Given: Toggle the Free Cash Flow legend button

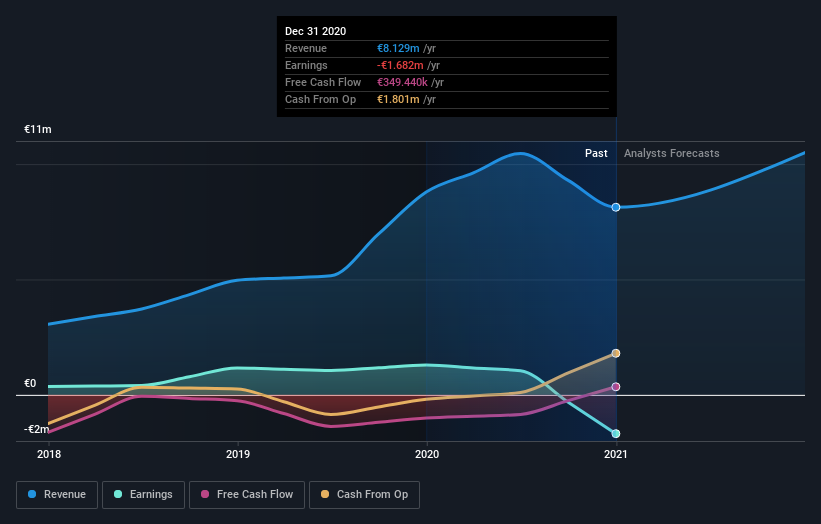Looking at the screenshot, I should (247, 495).
